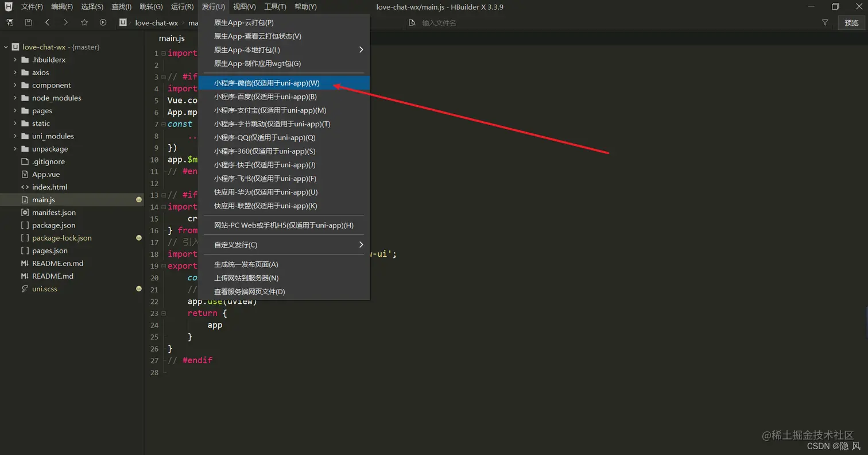Image resolution: width=868 pixels, height=455 pixels.
Task: Open submenu arrow for 原生App-本地打包(L)
Action: pos(361,50)
